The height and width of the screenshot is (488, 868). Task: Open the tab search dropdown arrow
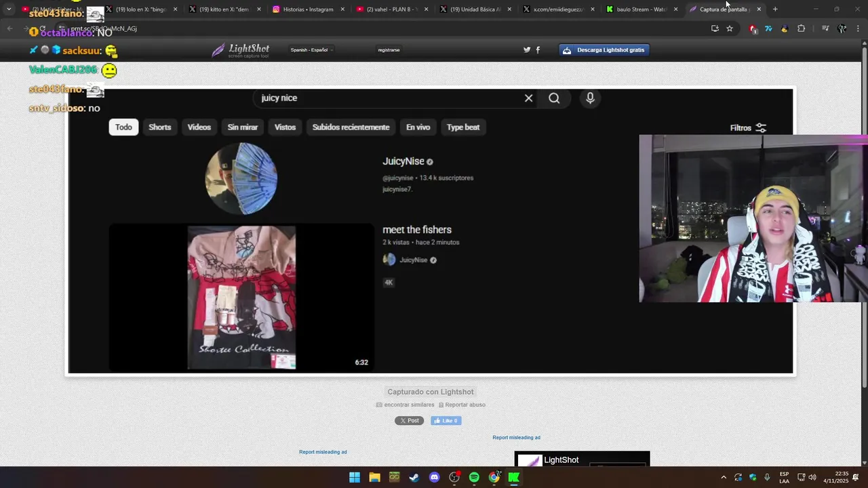(x=9, y=9)
